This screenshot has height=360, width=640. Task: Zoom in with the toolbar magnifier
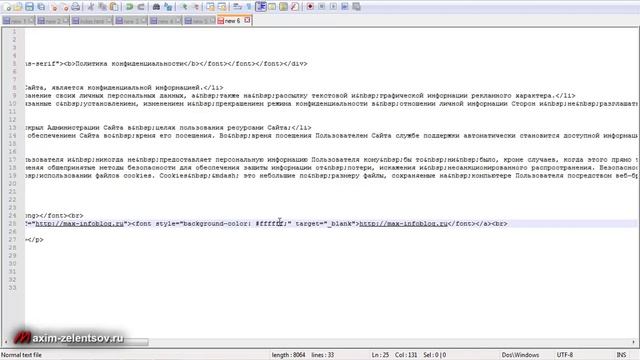184,7
